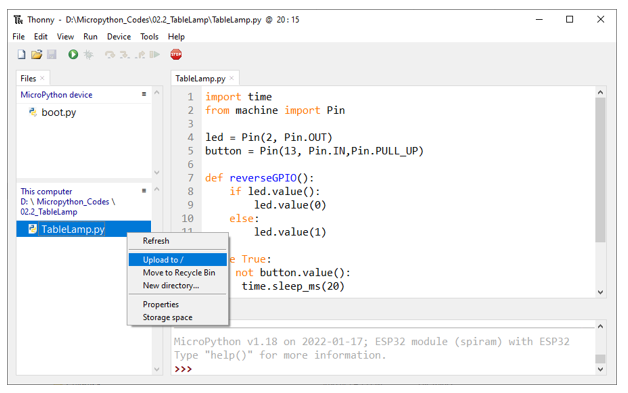Select TableLamp.py in computer file list

click(73, 229)
